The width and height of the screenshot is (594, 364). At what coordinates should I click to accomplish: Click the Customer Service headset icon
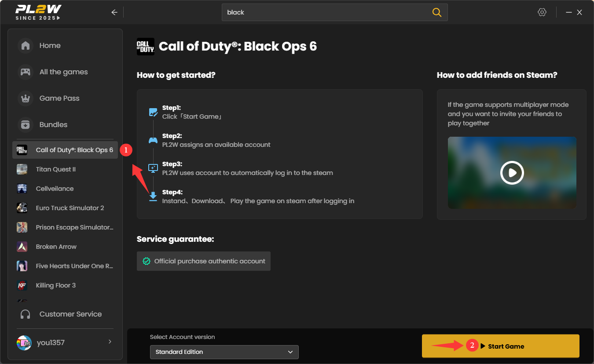click(26, 314)
